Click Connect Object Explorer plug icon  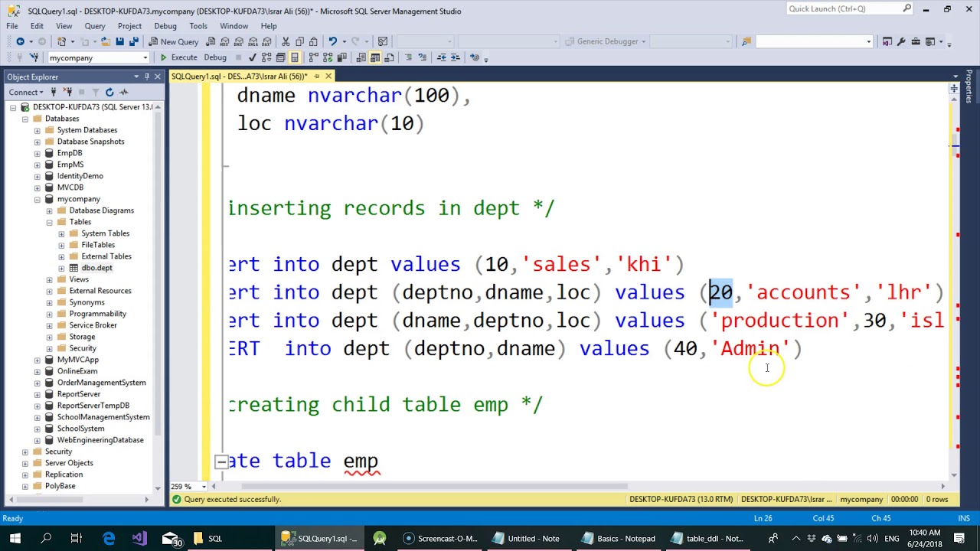[x=54, y=92]
